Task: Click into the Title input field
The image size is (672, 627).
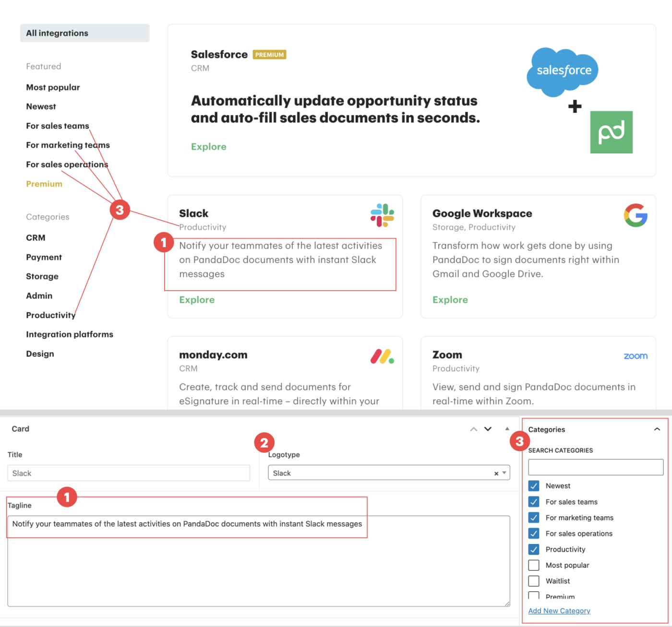Action: (129, 473)
